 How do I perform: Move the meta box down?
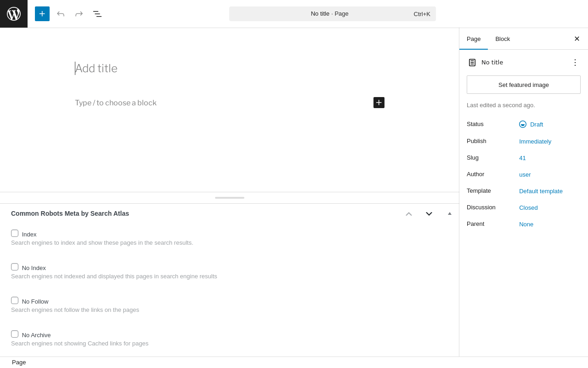(429, 213)
